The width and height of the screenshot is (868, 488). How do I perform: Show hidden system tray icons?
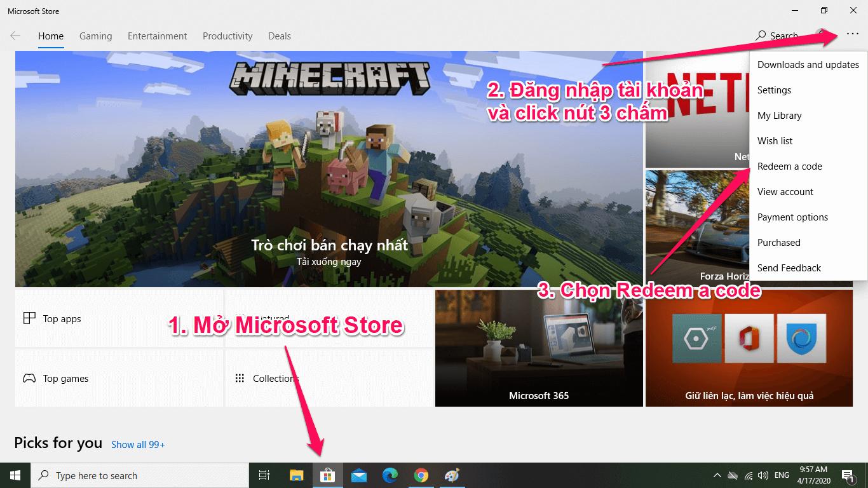[x=717, y=475]
